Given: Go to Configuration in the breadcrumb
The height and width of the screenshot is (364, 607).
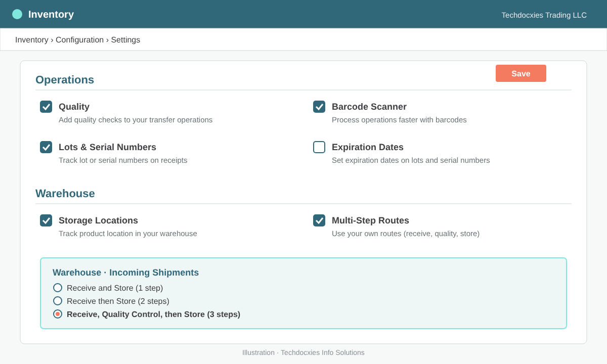Looking at the screenshot, I should pyautogui.click(x=79, y=40).
